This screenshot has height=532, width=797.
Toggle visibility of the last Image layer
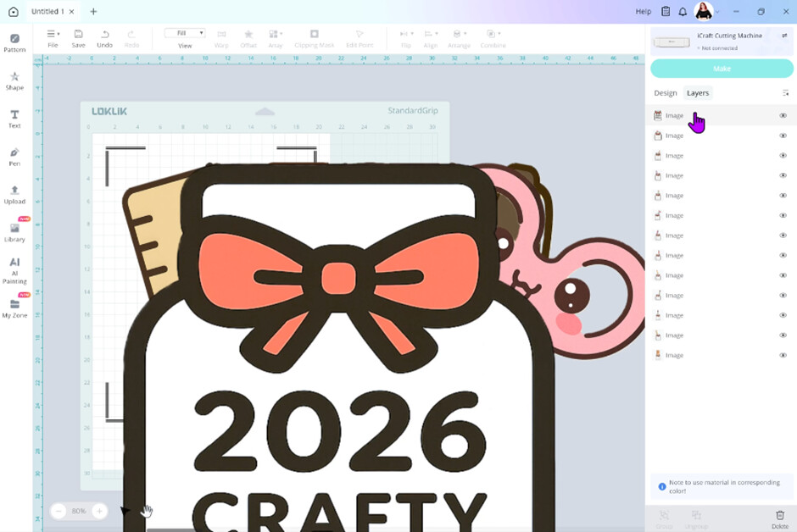[783, 355]
